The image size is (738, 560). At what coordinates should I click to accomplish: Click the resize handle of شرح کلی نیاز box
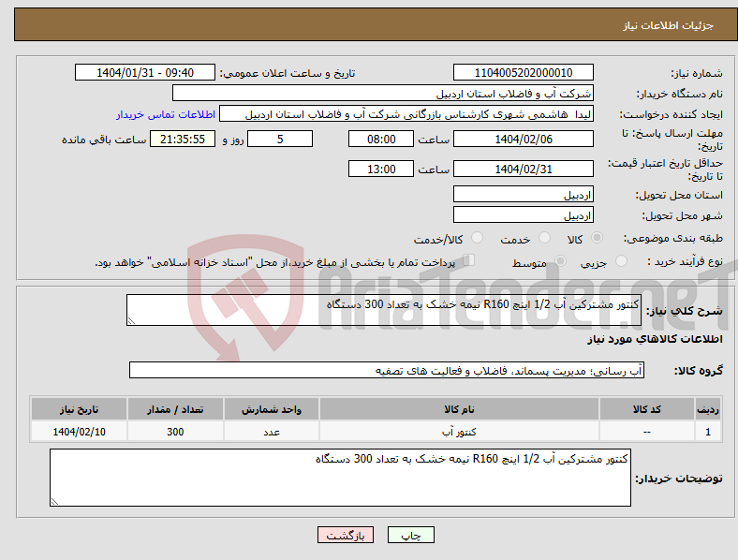131,321
